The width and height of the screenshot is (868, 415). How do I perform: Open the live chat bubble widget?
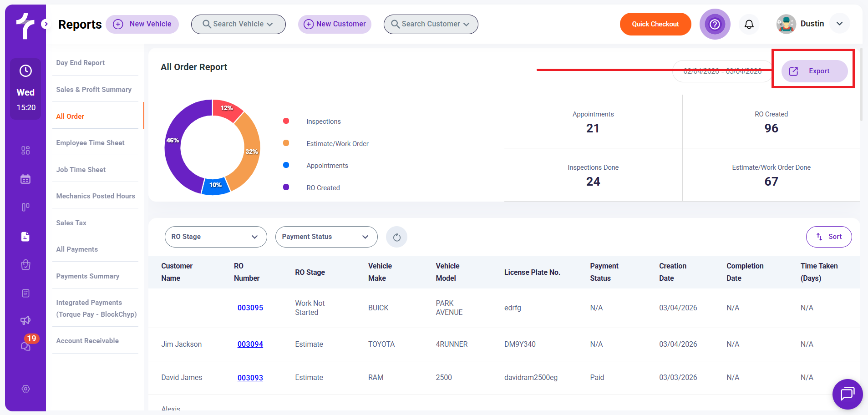click(847, 394)
